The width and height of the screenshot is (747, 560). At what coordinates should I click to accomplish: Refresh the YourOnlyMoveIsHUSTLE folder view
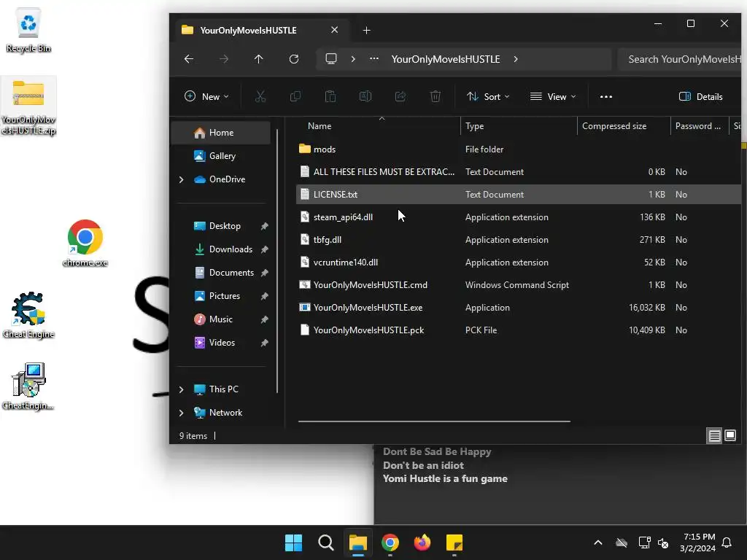click(x=294, y=59)
